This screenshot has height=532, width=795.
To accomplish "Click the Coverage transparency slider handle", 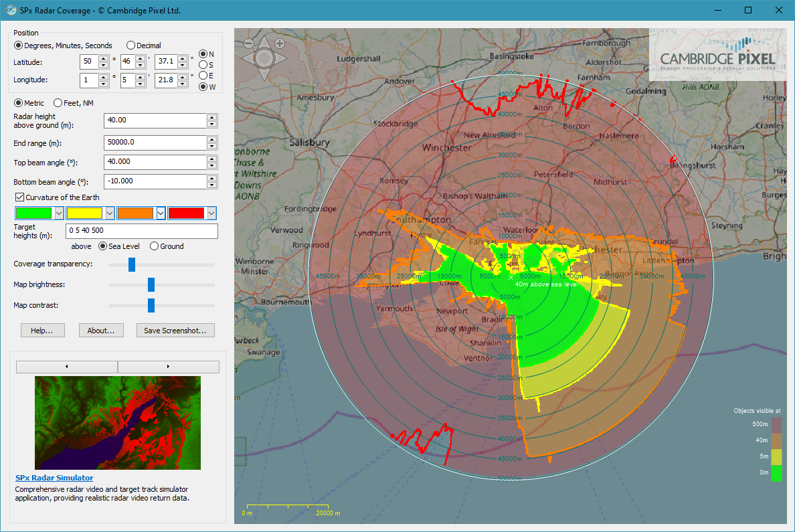I will click(132, 264).
